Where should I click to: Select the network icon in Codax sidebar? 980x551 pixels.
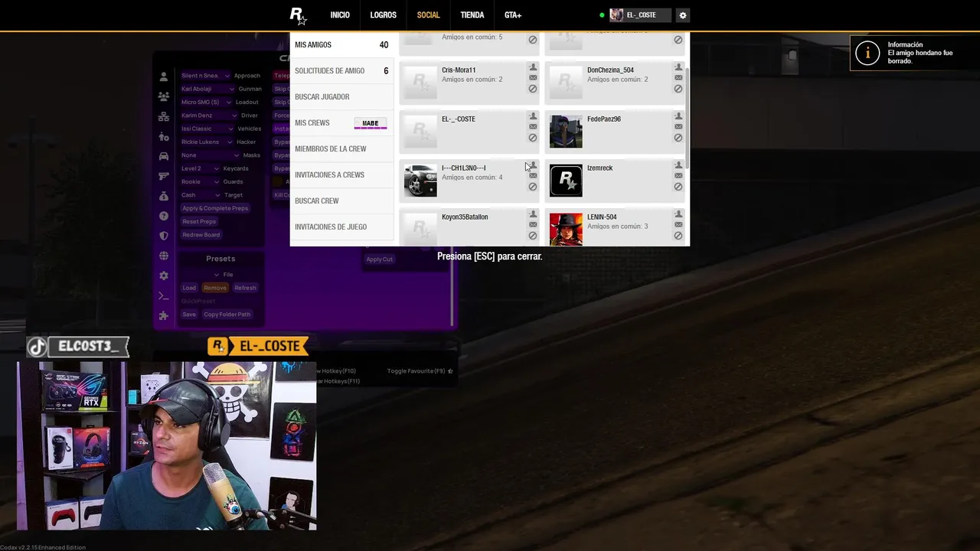pyautogui.click(x=164, y=117)
